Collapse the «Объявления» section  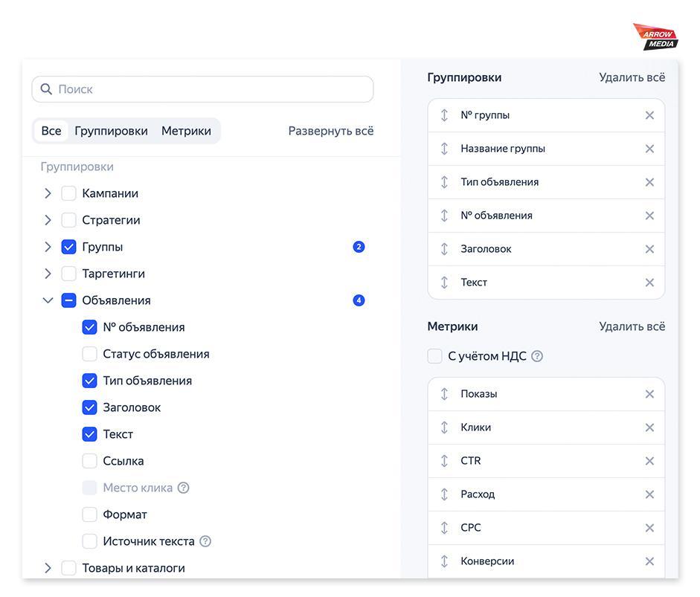48,300
